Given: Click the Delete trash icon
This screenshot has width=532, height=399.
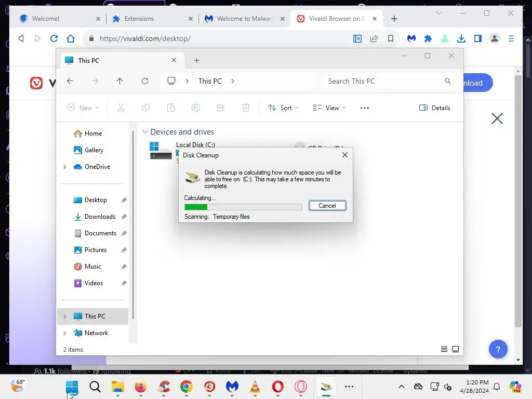Looking at the screenshot, I should click(x=246, y=108).
